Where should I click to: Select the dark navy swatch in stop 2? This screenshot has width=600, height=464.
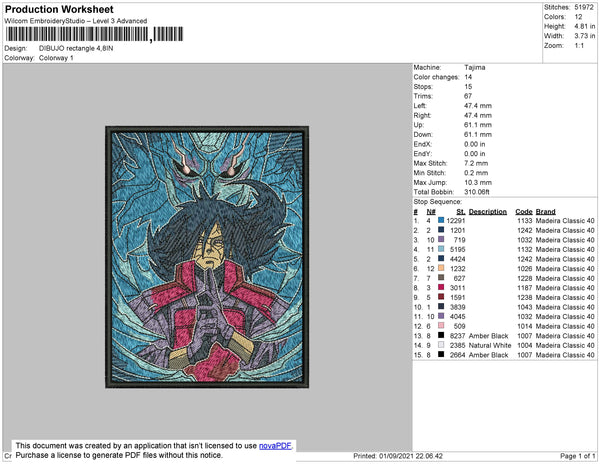(441, 230)
